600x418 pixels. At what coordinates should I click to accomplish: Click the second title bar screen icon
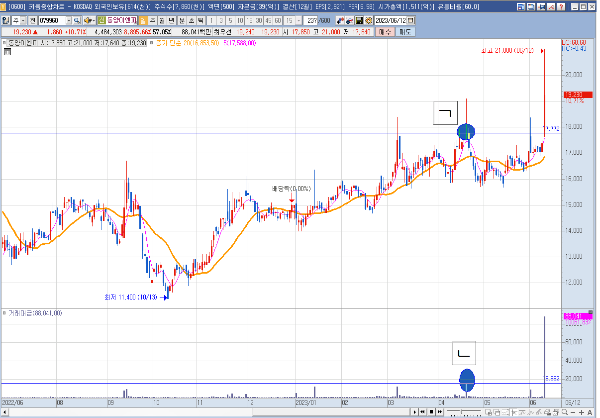point(531,7)
